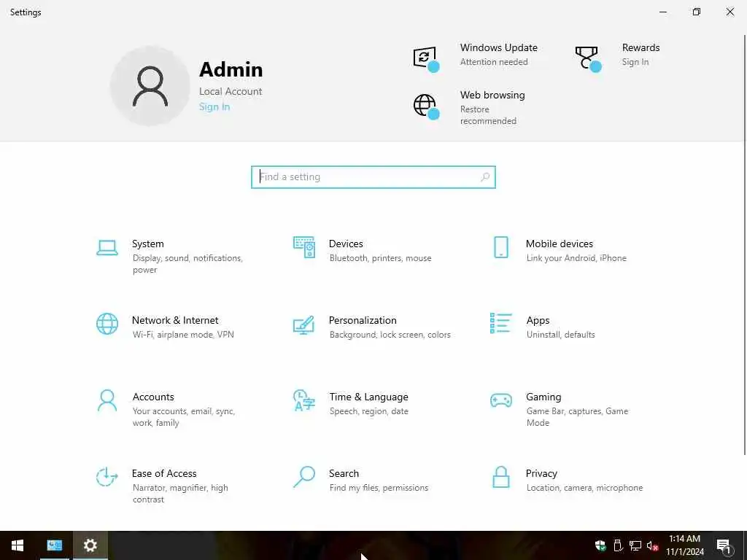
Task: Open the Mobile devices label
Action: [560, 244]
